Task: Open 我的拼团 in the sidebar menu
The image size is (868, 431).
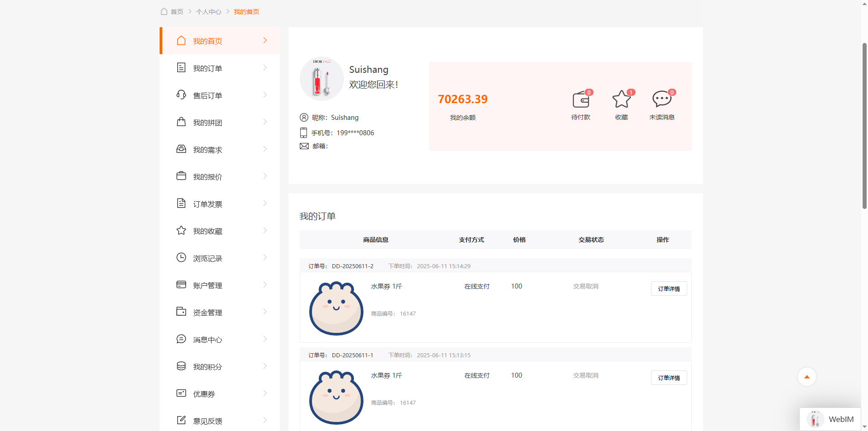Action: (208, 123)
